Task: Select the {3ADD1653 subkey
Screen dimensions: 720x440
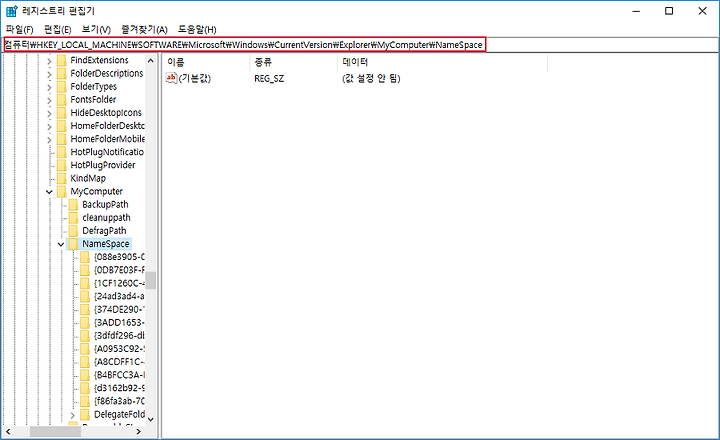Action: [119, 322]
